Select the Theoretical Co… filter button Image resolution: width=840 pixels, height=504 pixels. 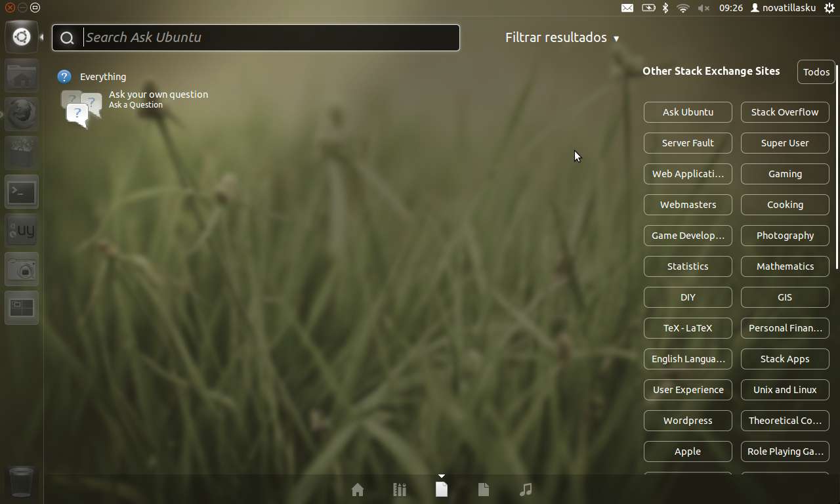pos(785,421)
